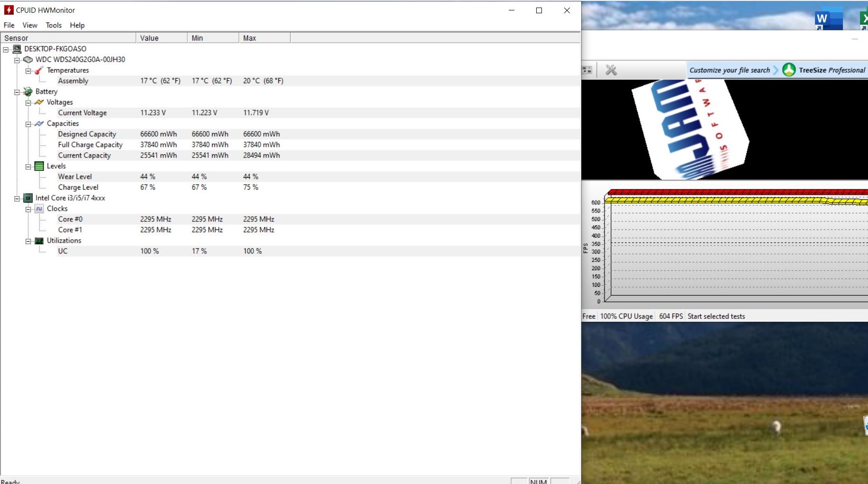Collapse the Clocks tree branch
Viewport: 868px width, 484px height.
click(x=28, y=209)
